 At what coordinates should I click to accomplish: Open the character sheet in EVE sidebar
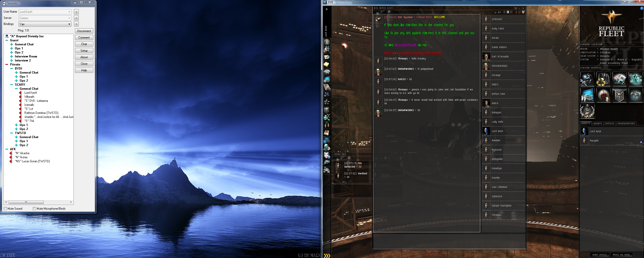coord(327,42)
